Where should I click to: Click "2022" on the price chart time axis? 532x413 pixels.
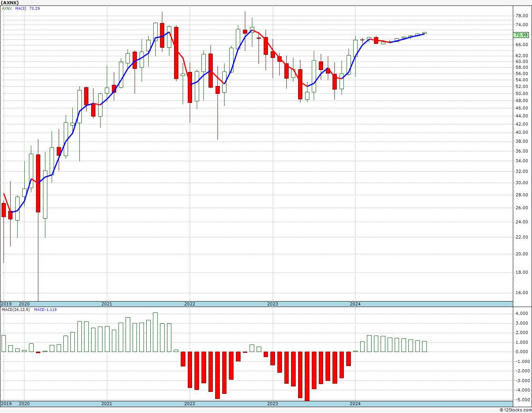(190, 304)
